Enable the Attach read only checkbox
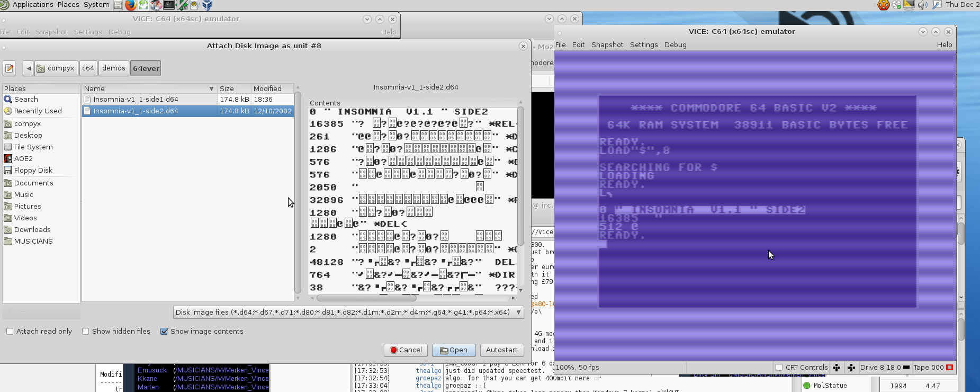 pos(10,332)
